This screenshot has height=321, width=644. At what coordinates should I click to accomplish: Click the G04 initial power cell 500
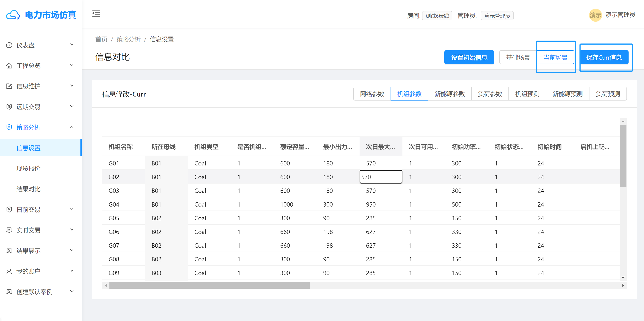pos(467,204)
